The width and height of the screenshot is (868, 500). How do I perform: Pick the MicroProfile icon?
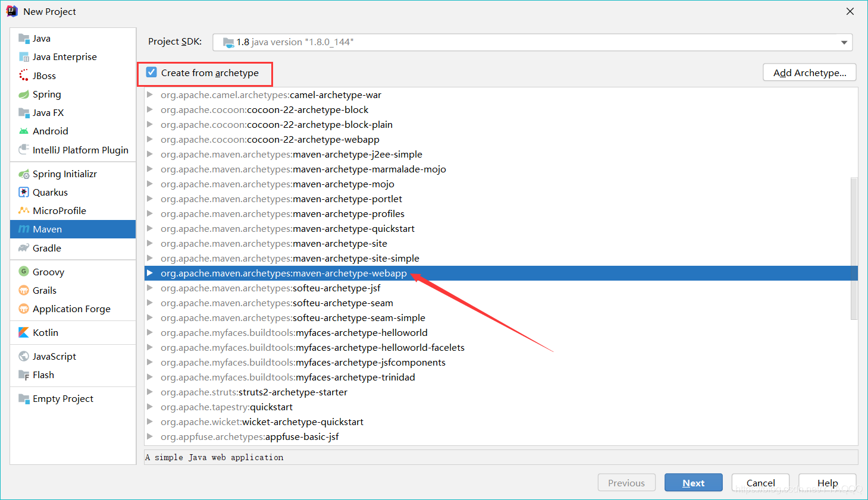(24, 210)
